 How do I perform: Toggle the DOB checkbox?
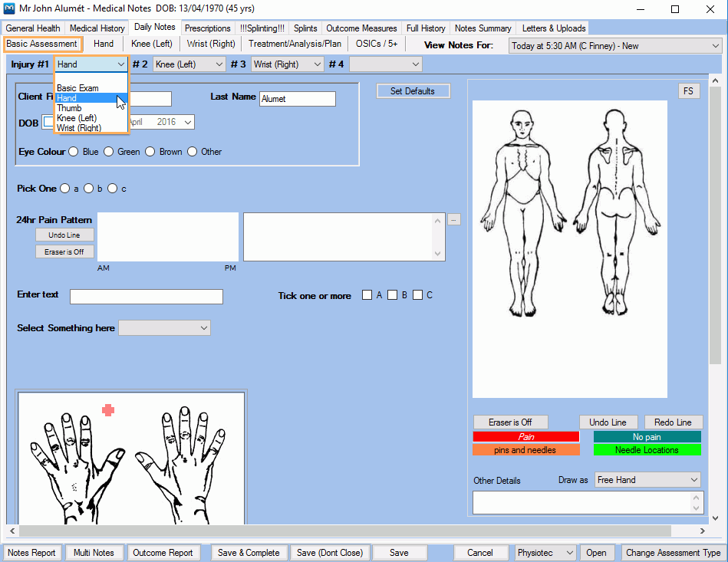point(48,122)
